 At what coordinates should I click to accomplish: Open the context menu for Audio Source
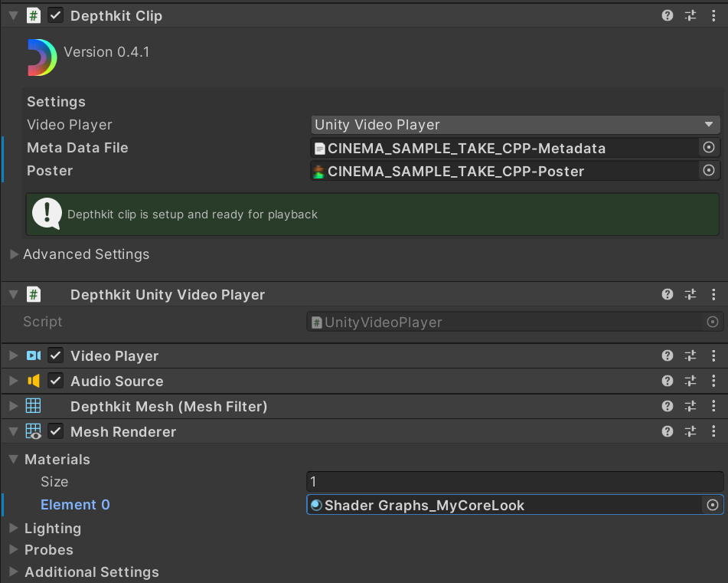[714, 381]
